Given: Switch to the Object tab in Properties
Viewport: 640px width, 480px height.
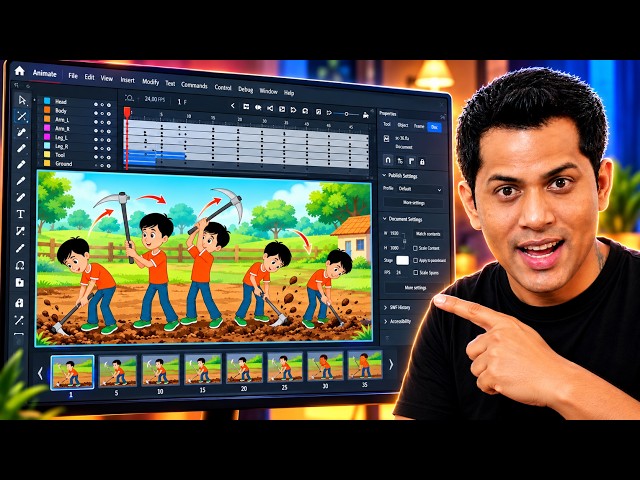Looking at the screenshot, I should coord(402,125).
